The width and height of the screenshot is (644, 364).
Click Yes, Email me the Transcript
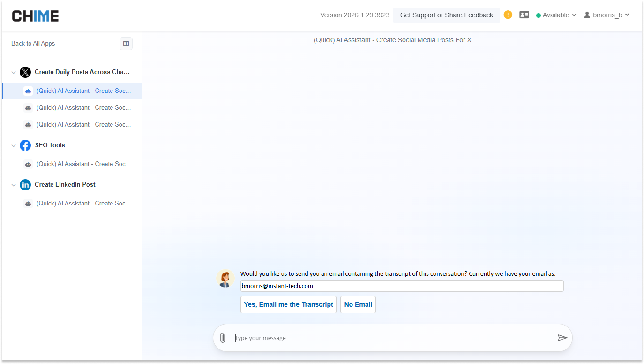[288, 304]
